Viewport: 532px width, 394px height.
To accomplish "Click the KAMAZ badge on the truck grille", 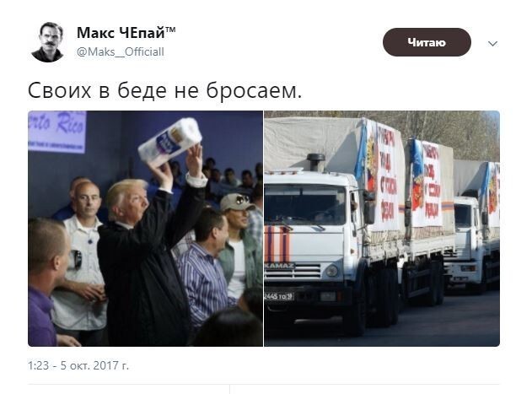I will (x=279, y=266).
